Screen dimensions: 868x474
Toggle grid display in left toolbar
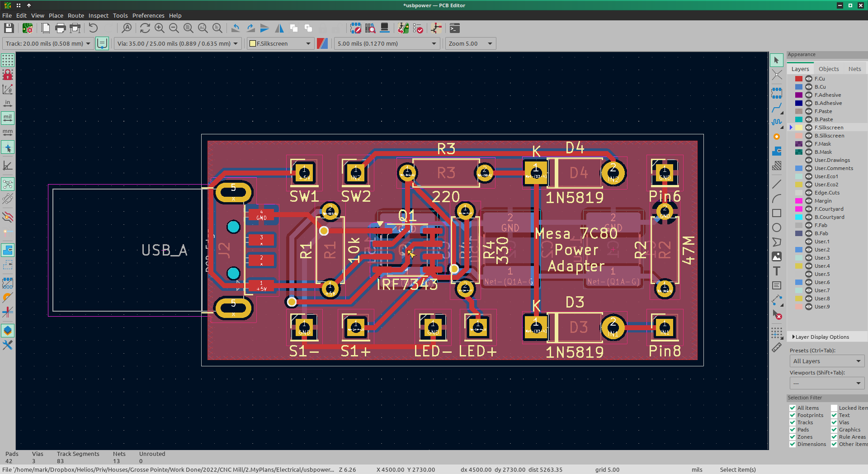coord(8,60)
